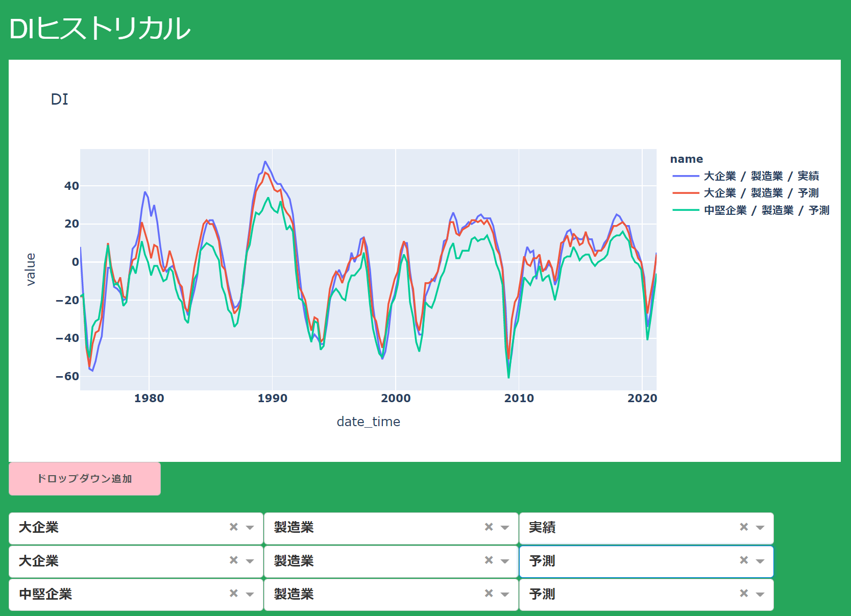This screenshot has height=616, width=851.
Task: Click green line swatch for 中堅企業 legend
Action: click(686, 210)
